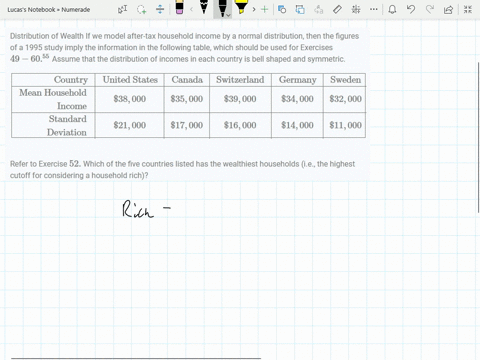Click the $17,000 standard deviation cell

[187, 125]
